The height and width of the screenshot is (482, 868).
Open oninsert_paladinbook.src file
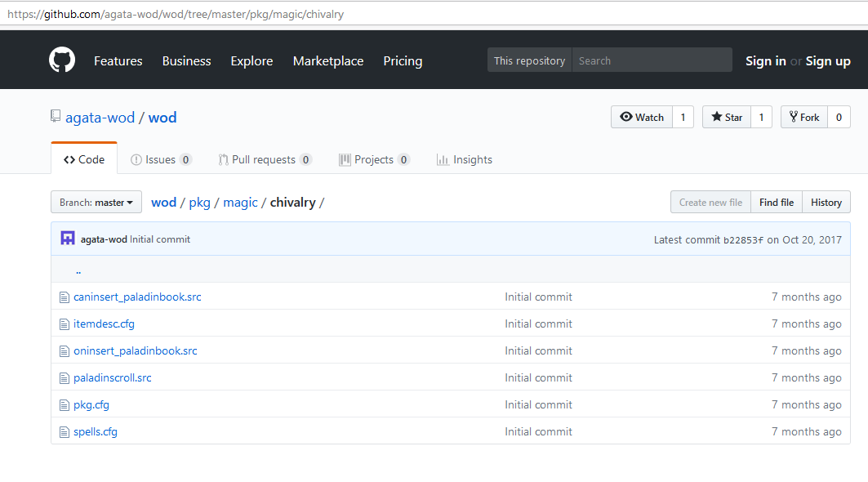[x=135, y=350]
